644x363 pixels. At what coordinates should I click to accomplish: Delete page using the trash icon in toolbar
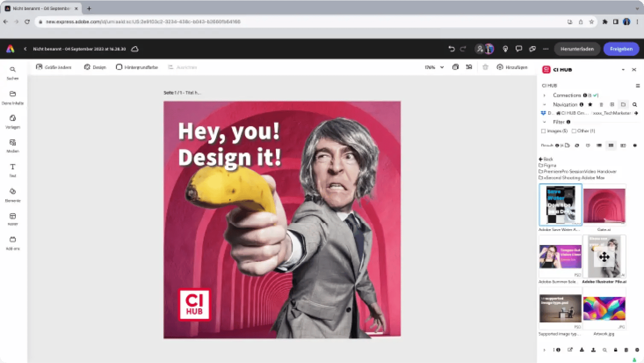coord(485,67)
